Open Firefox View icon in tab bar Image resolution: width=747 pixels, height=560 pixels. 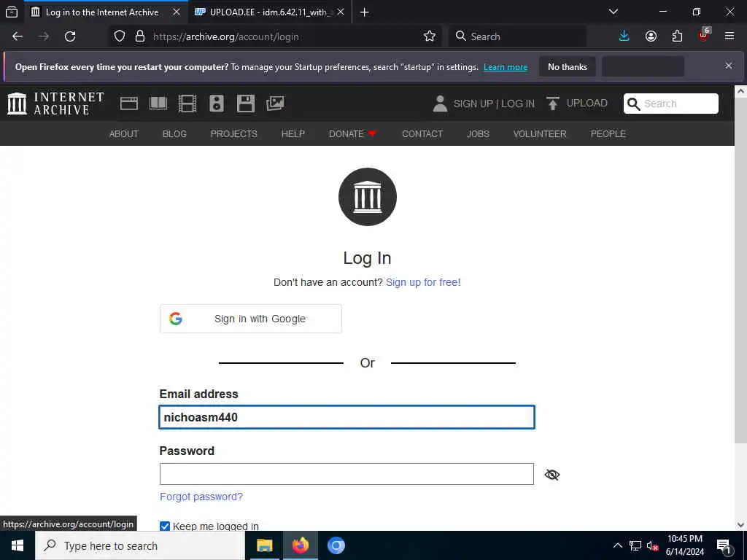(12, 12)
